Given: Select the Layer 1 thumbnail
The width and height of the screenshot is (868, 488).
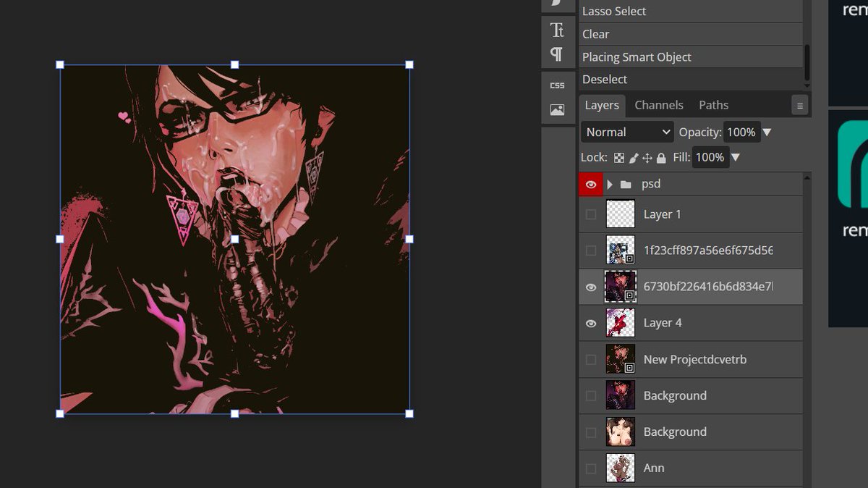Looking at the screenshot, I should pos(620,214).
